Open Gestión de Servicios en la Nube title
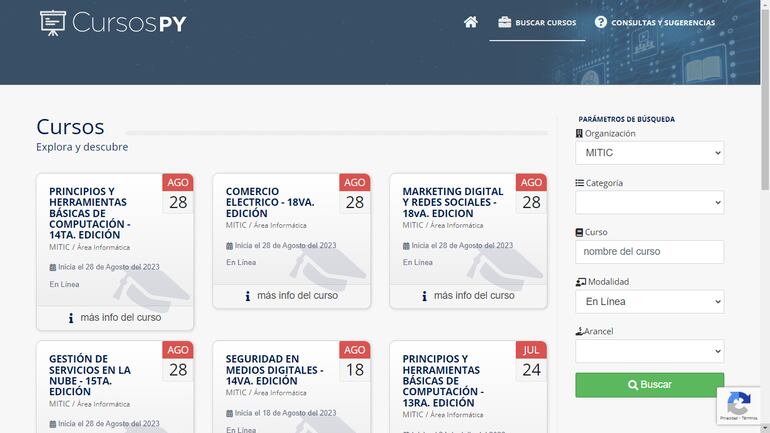Screen dimensions: 770x433 tap(90, 375)
